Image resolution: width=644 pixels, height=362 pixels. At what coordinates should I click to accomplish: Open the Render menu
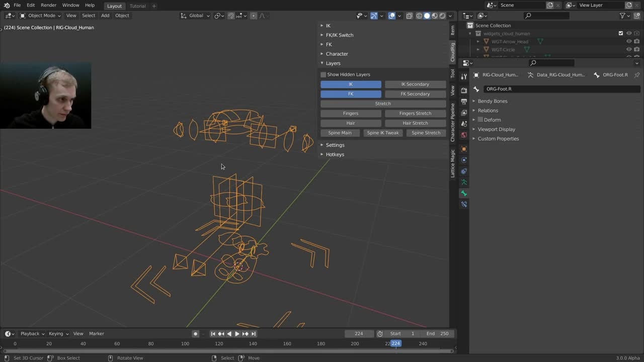(x=48, y=5)
